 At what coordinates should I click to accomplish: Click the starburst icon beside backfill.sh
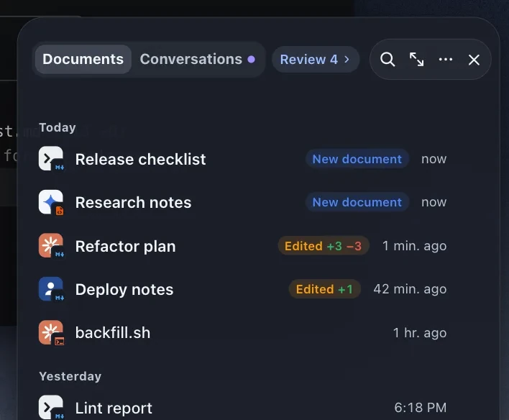(51, 333)
